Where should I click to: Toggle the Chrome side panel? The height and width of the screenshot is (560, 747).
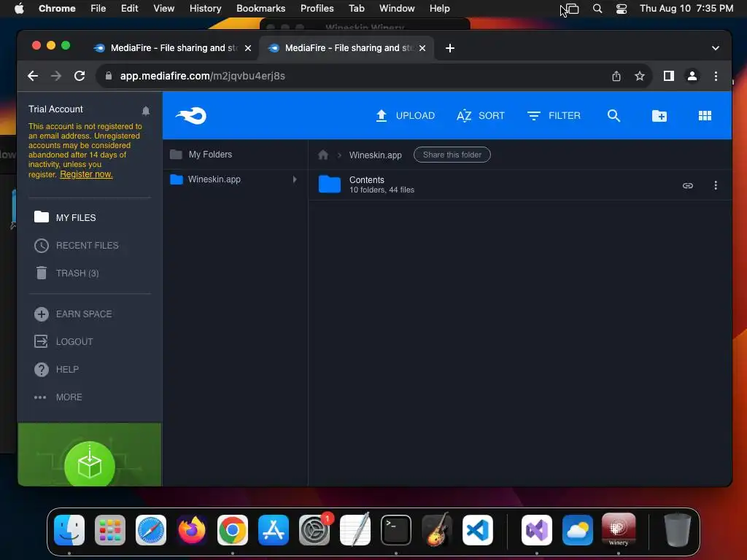[x=668, y=76]
